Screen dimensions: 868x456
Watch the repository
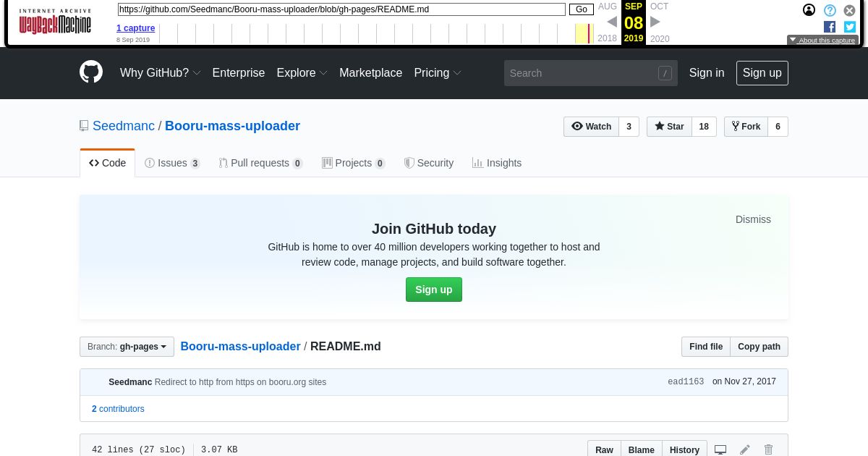(x=591, y=127)
